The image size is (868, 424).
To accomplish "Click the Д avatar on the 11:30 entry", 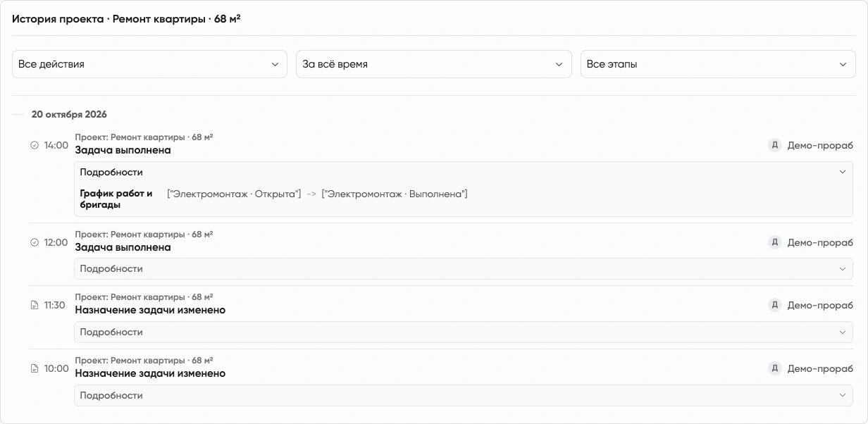I will coord(775,306).
